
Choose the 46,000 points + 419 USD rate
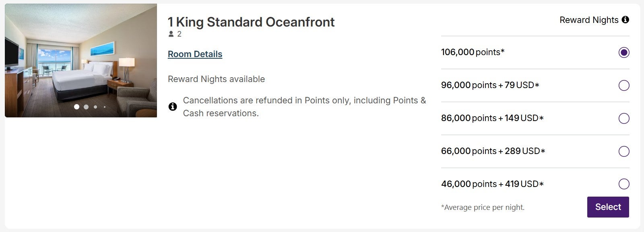(624, 184)
